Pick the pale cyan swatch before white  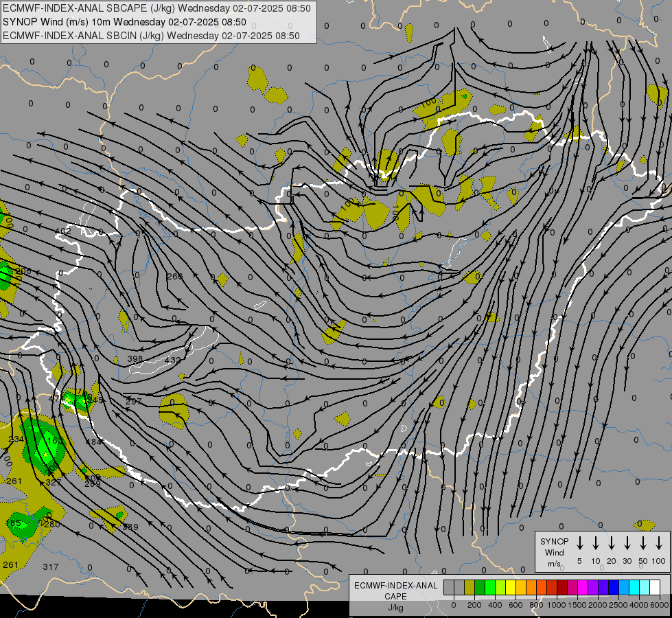[645, 587]
